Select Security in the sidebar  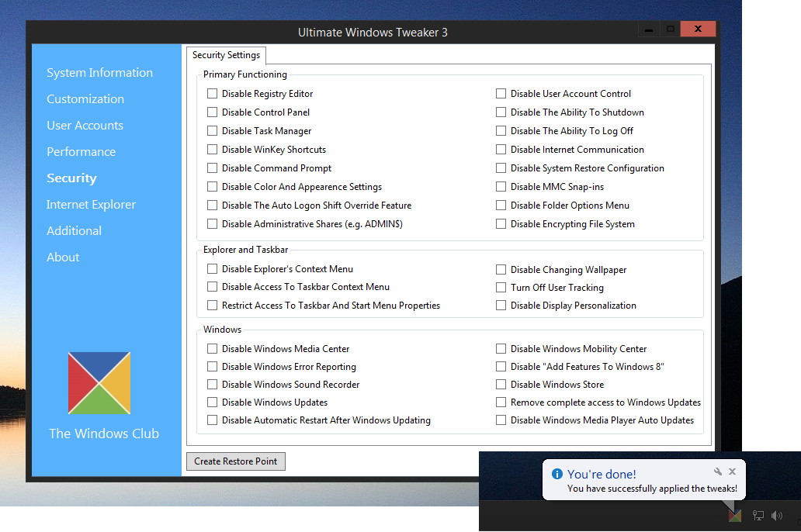tap(71, 178)
